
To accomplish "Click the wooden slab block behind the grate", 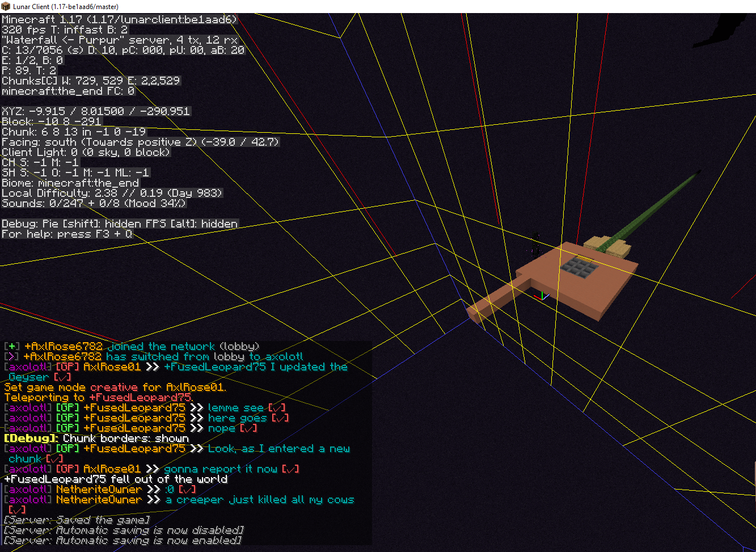I will tap(608, 246).
